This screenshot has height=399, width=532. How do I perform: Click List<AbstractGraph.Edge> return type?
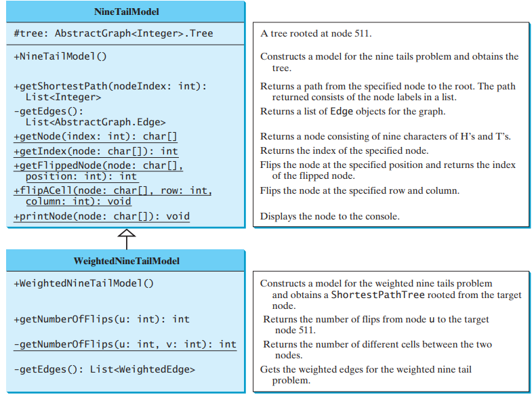pyautogui.click(x=96, y=122)
